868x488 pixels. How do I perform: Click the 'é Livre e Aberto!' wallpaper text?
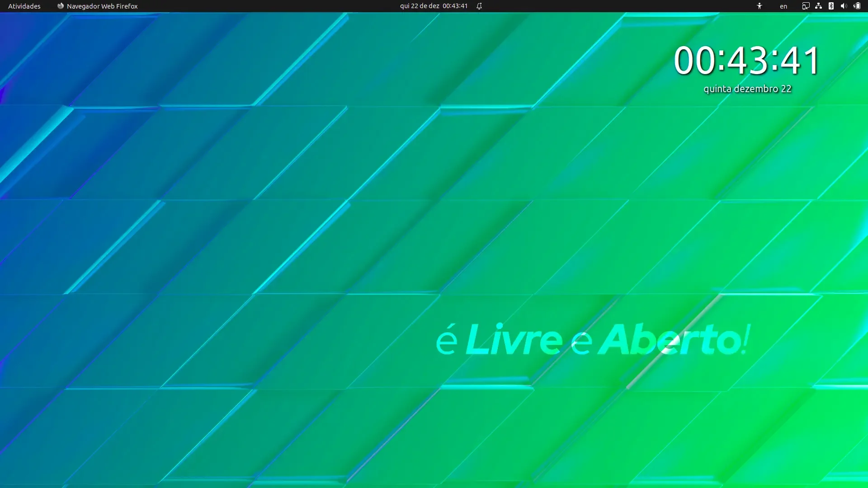click(x=593, y=339)
